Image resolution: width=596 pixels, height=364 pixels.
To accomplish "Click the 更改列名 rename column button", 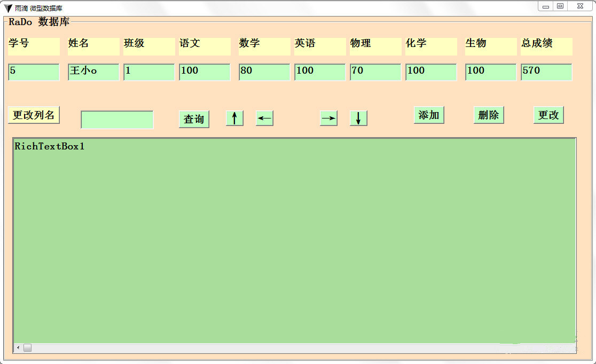I will [33, 114].
